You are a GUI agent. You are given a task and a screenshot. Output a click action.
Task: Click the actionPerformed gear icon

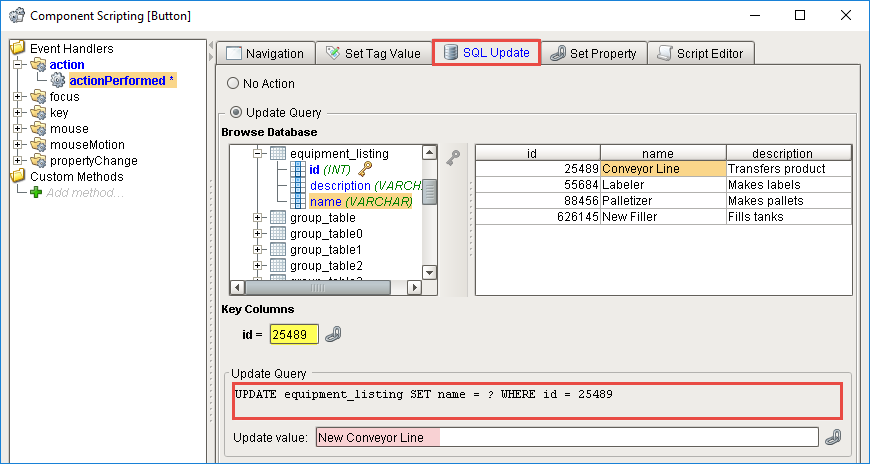(58, 80)
